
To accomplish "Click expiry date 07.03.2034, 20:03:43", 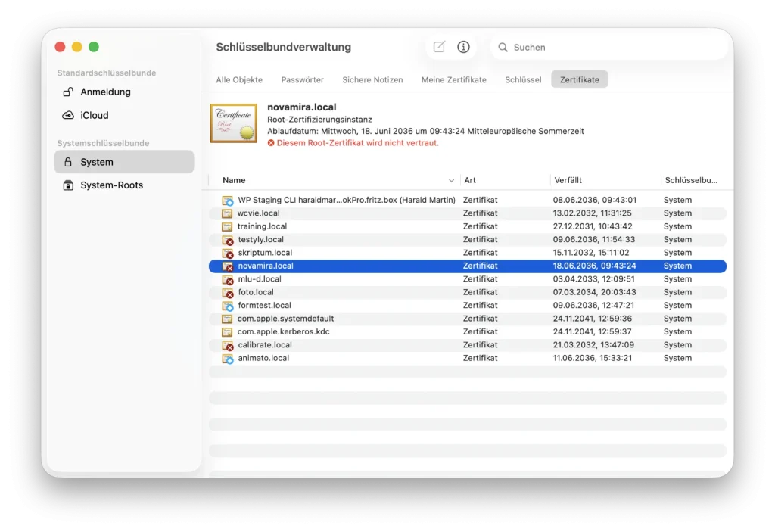I will pos(595,292).
